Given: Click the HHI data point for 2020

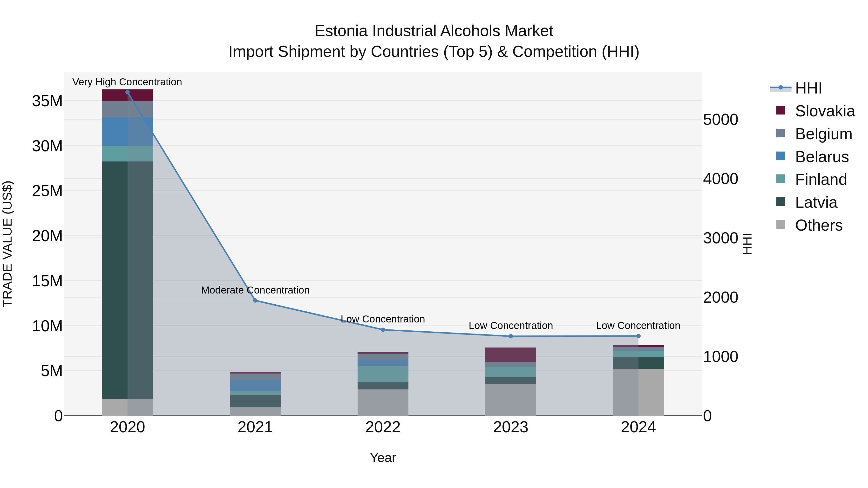Looking at the screenshot, I should coord(127,92).
